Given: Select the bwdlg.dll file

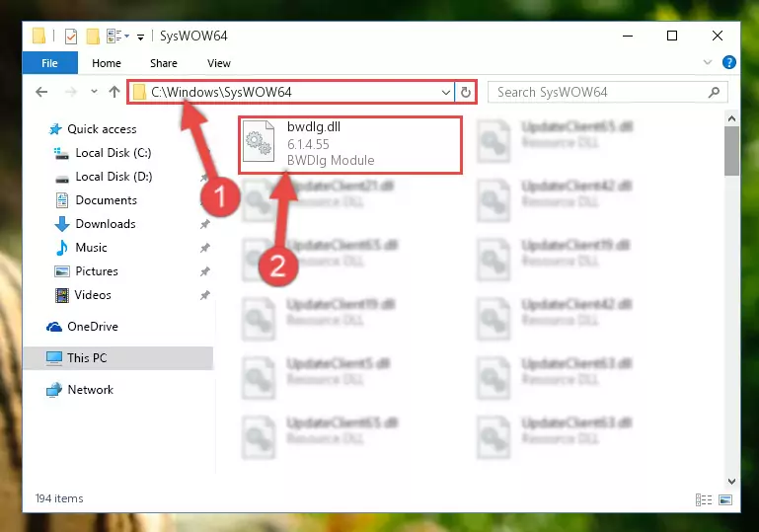Looking at the screenshot, I should tap(350, 144).
